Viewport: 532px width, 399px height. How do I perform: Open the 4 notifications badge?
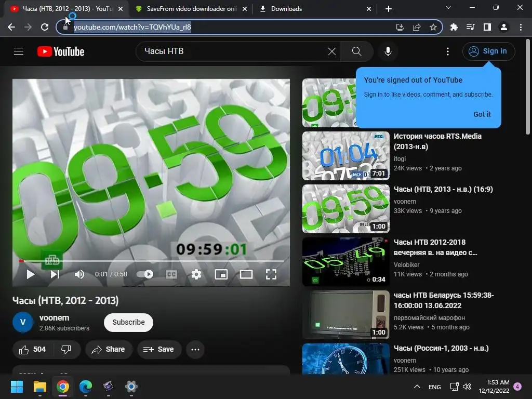518,387
